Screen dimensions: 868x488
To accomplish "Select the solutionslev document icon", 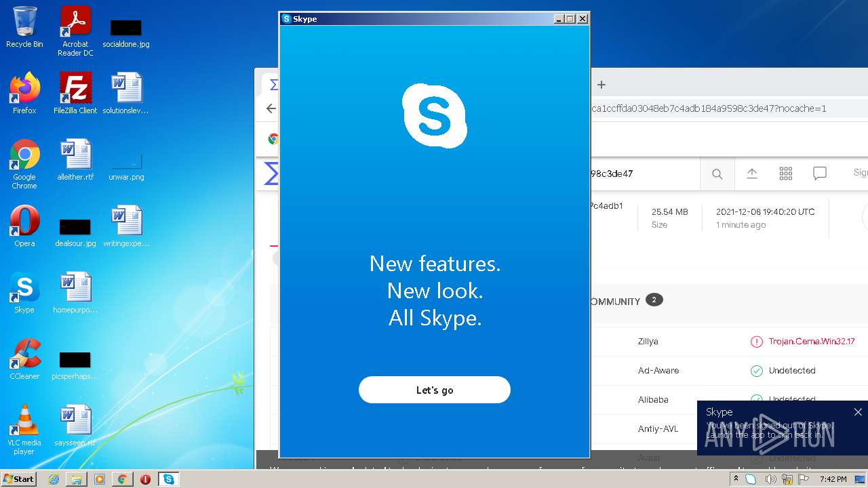I will pos(126,94).
